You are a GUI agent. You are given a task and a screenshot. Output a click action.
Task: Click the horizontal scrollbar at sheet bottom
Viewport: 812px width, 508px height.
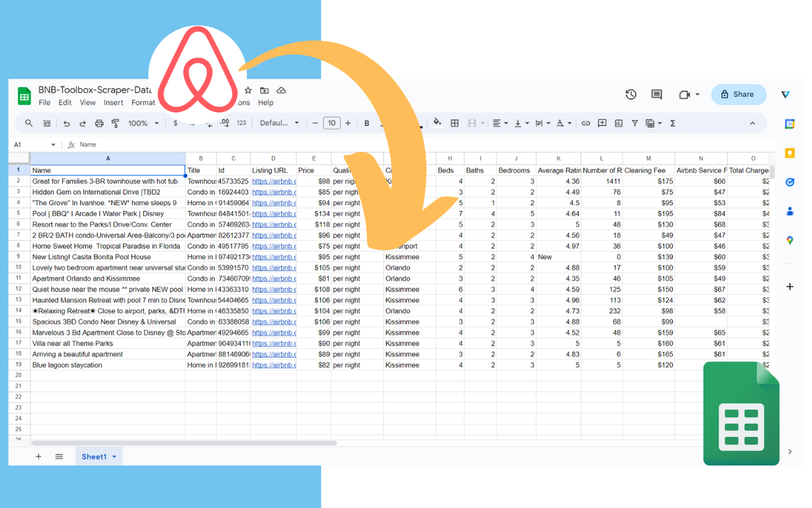click(x=184, y=443)
